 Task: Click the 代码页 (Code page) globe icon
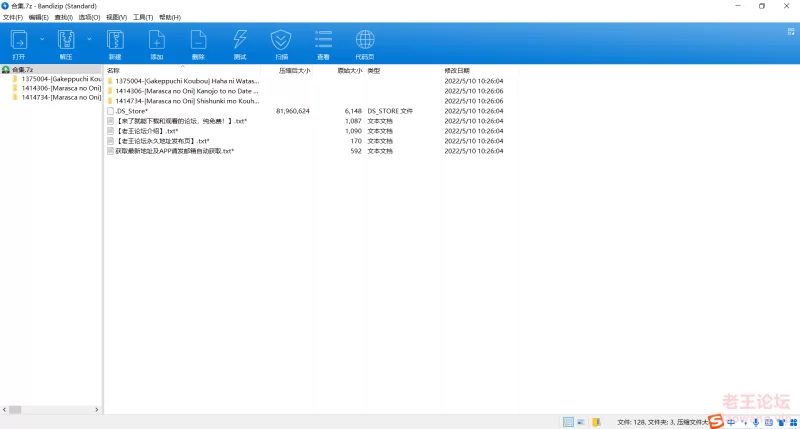[365, 40]
